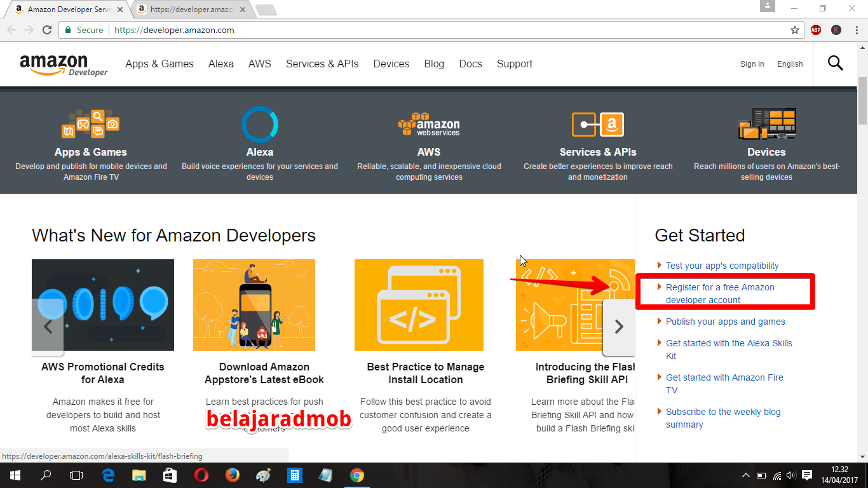Open Paint app from taskbar
868x488 pixels.
pos(263,475)
